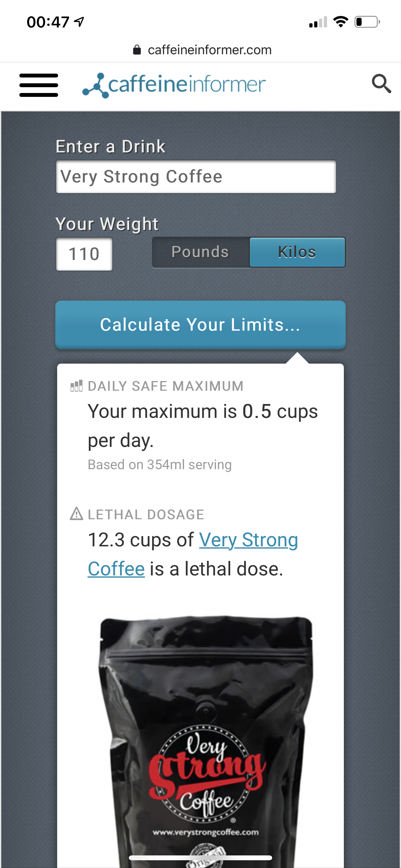
Task: Click the weight input showing 110
Action: [84, 254]
